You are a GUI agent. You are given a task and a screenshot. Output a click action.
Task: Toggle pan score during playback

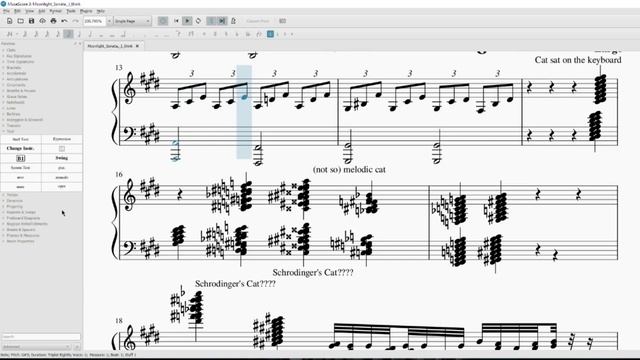click(222, 21)
